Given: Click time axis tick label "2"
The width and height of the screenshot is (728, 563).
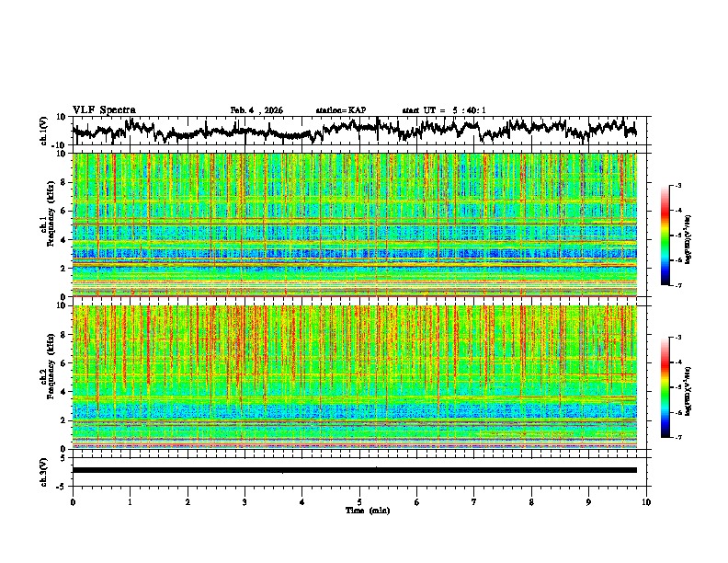Looking at the screenshot, I should tap(188, 502).
